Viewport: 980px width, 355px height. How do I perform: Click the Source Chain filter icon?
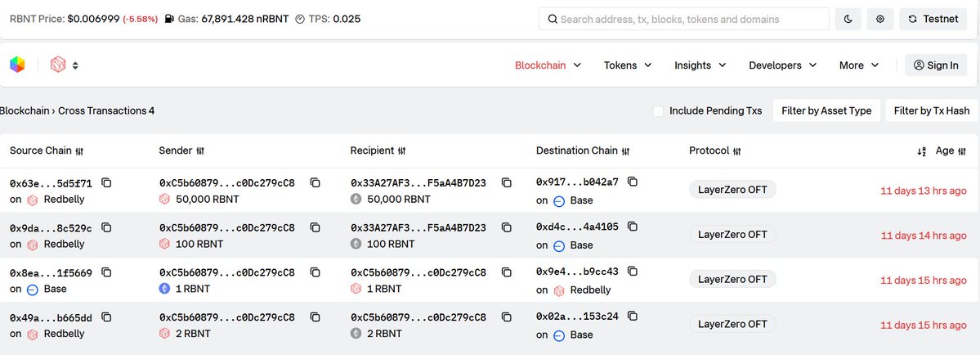(x=79, y=151)
